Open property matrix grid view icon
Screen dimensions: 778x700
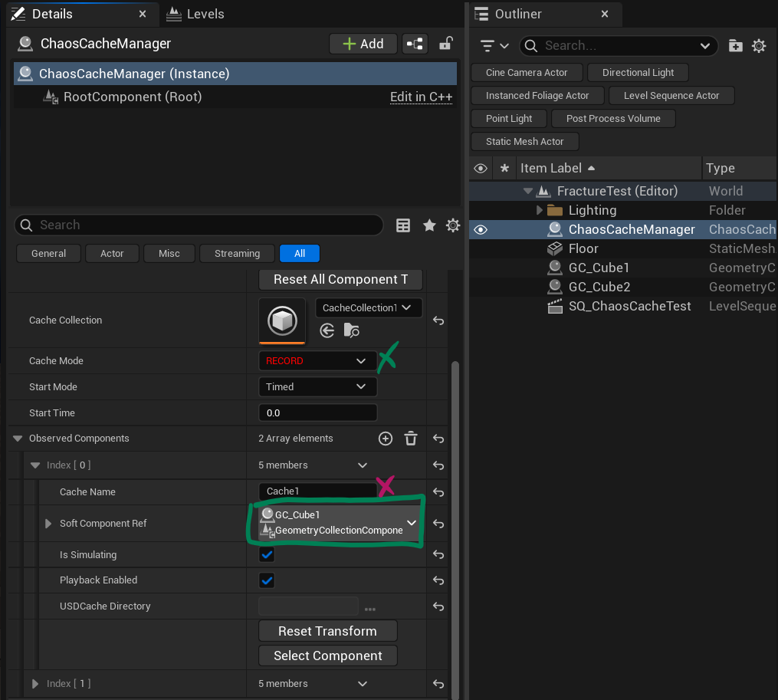403,225
